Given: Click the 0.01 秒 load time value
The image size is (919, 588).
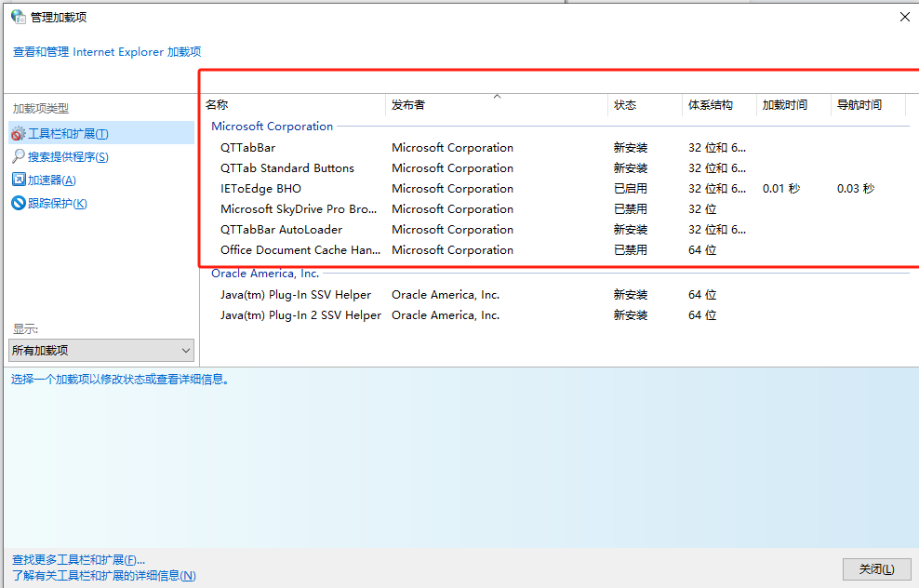Looking at the screenshot, I should (780, 189).
